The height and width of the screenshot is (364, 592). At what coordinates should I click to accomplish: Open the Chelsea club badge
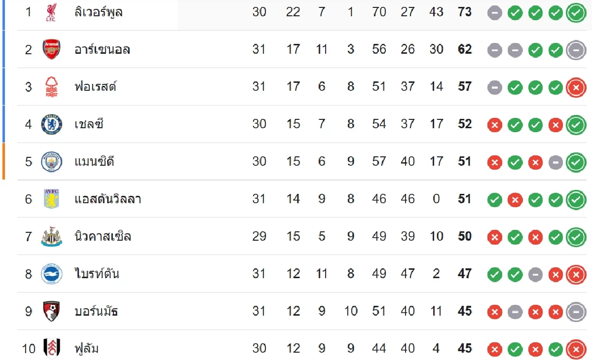tap(51, 124)
